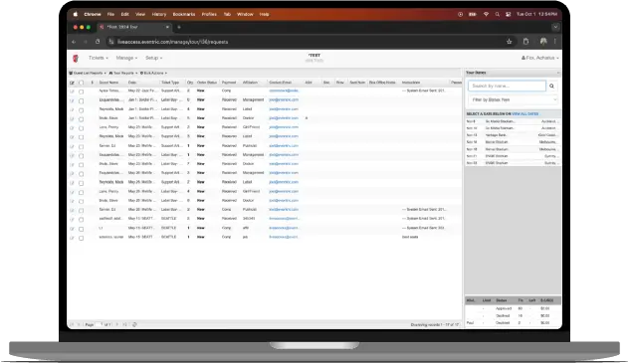Click the Search by name input field
This screenshot has height=364, width=629.
coord(507,86)
